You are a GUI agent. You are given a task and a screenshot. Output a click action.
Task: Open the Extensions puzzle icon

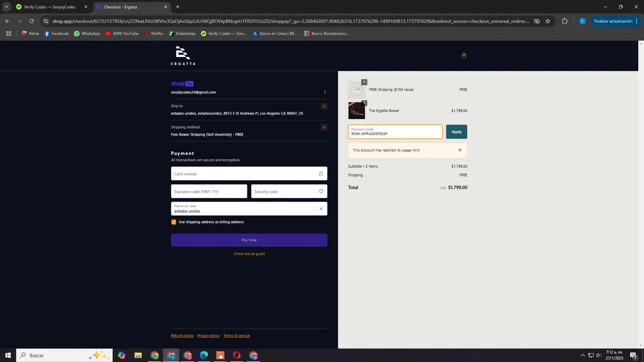(565, 21)
